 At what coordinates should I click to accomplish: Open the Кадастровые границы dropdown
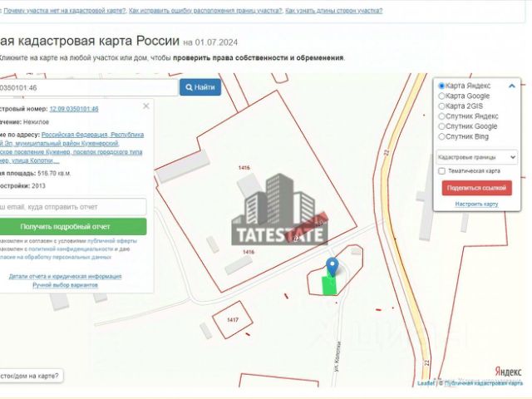(x=476, y=157)
